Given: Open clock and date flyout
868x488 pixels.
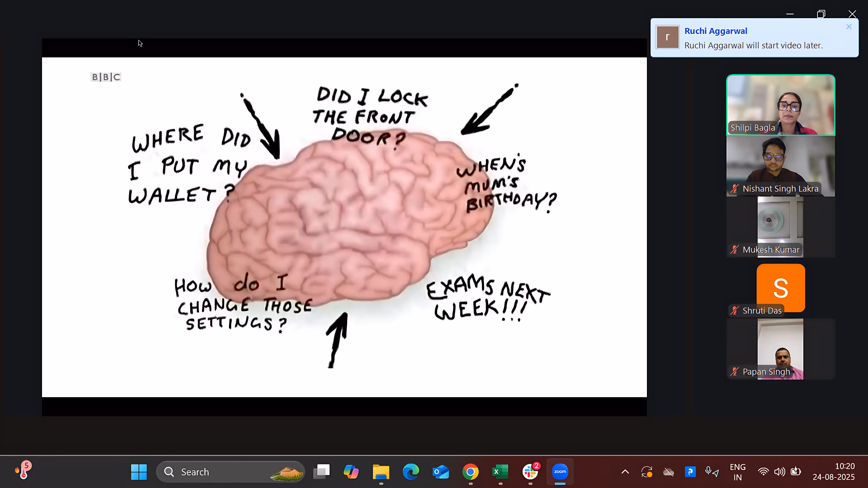Looking at the screenshot, I should point(833,472).
